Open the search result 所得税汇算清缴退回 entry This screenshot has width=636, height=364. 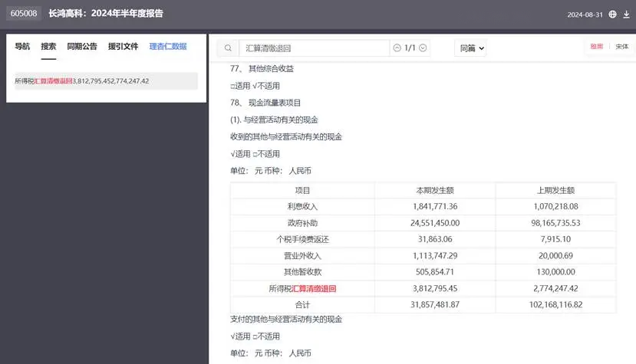click(107, 81)
